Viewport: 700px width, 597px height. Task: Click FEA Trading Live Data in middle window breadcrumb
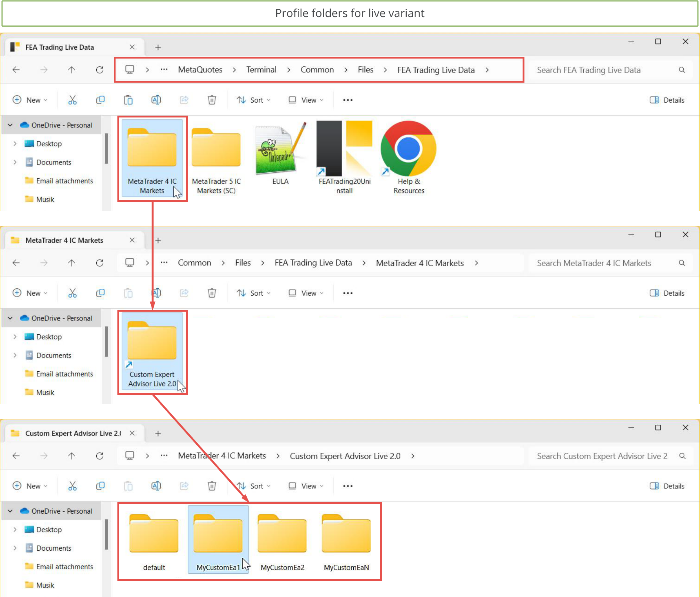[313, 263]
